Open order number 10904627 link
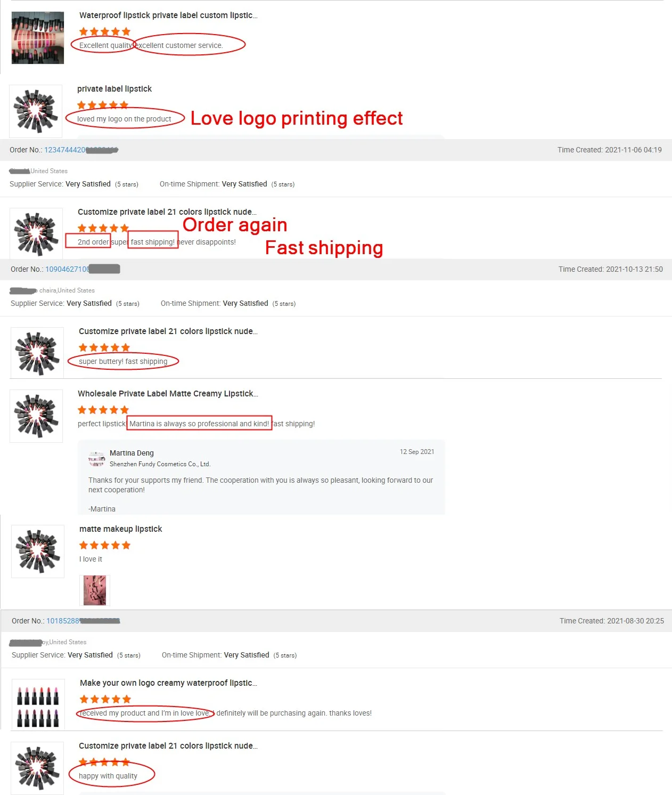Image resolution: width=672 pixels, height=795 pixels. (x=83, y=269)
